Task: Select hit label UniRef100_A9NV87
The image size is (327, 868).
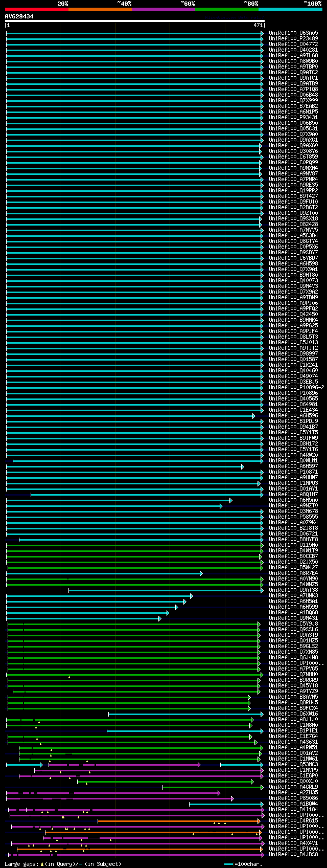Action: [293, 173]
